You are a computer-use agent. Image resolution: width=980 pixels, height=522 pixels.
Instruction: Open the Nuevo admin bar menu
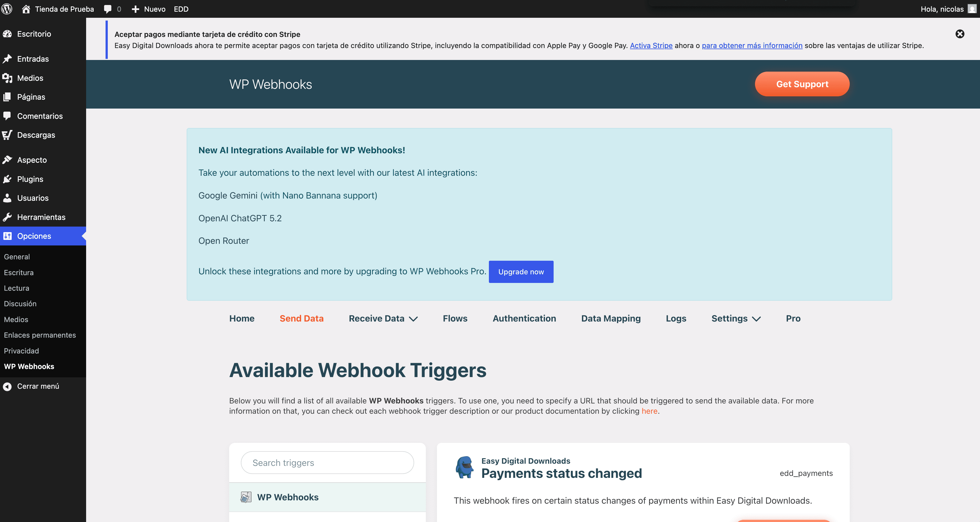(148, 9)
